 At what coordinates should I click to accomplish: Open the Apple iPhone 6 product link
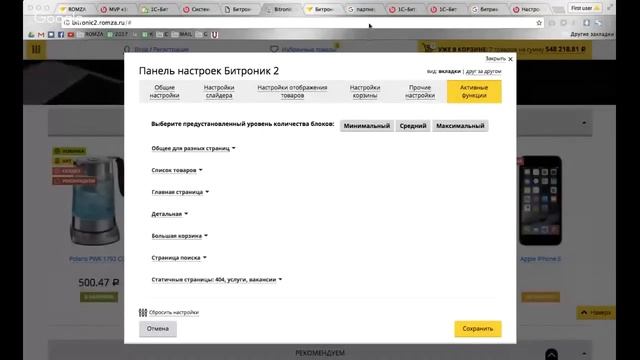tap(540, 259)
